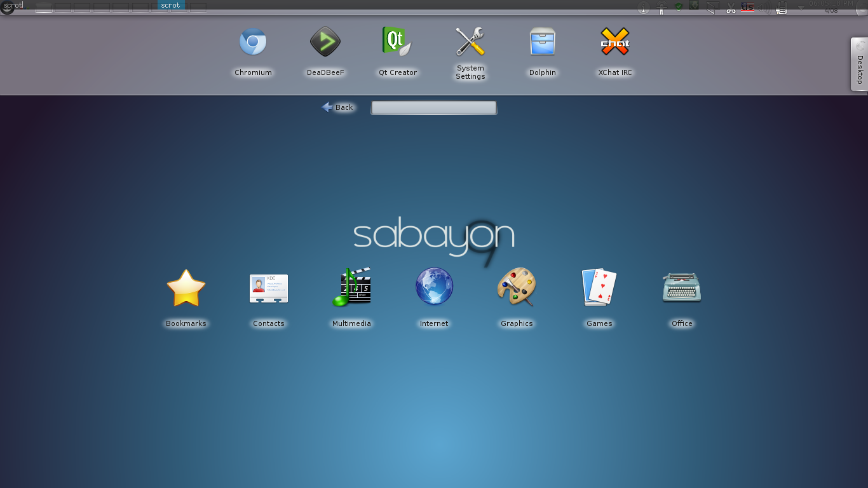Start Qt Creator from favorites
The image size is (868, 488).
tap(398, 52)
